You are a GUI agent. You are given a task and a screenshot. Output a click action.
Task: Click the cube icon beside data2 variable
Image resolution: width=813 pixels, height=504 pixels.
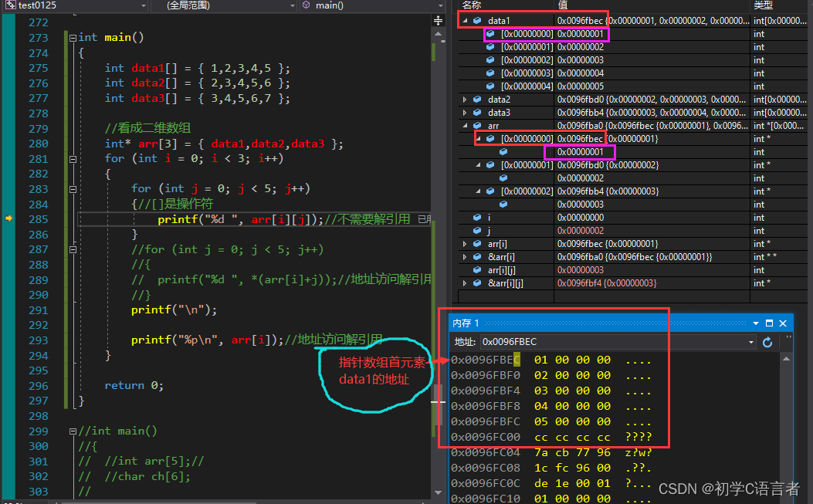click(477, 100)
